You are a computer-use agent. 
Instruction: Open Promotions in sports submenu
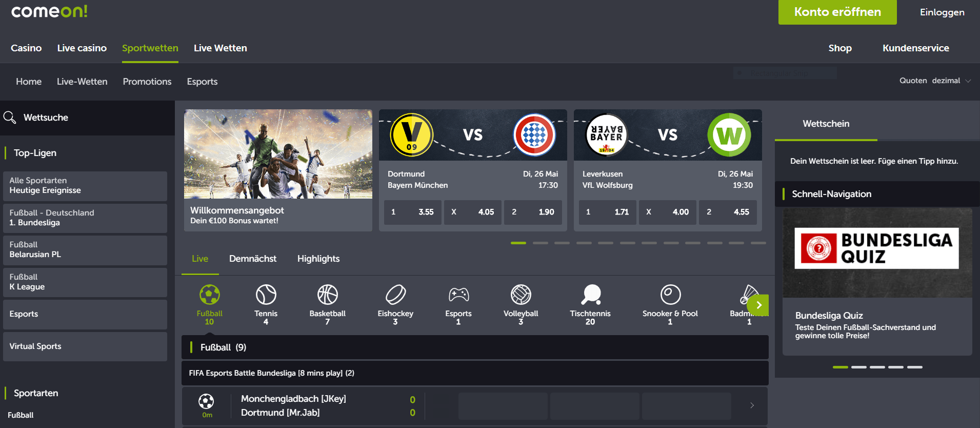(147, 82)
